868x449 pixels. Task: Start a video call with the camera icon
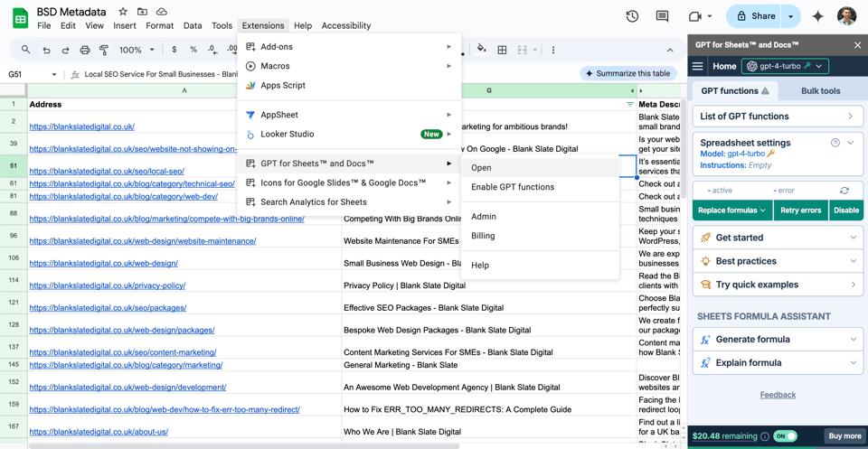click(695, 16)
